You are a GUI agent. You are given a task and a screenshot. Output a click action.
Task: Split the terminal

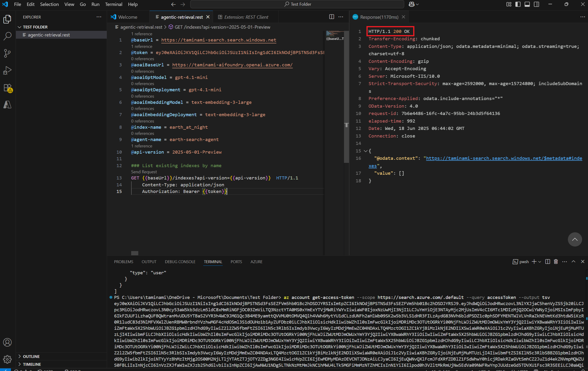coord(548,262)
